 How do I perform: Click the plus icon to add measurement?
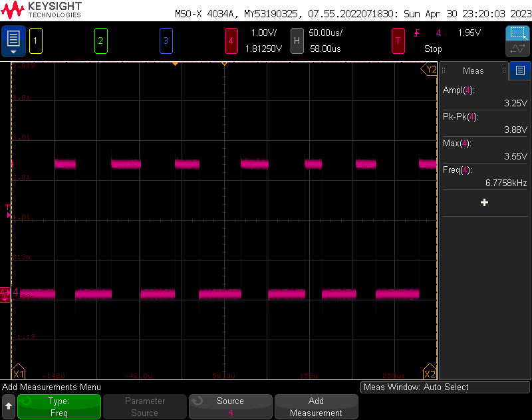[484, 202]
